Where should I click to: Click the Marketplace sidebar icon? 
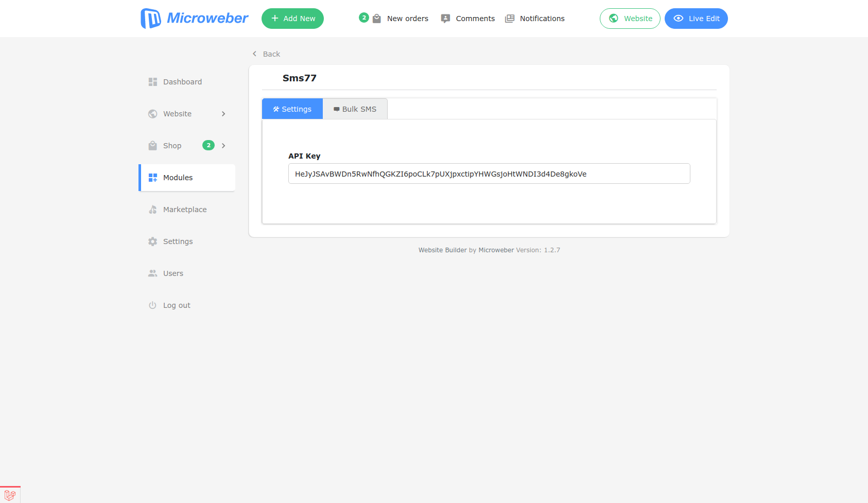(x=153, y=210)
